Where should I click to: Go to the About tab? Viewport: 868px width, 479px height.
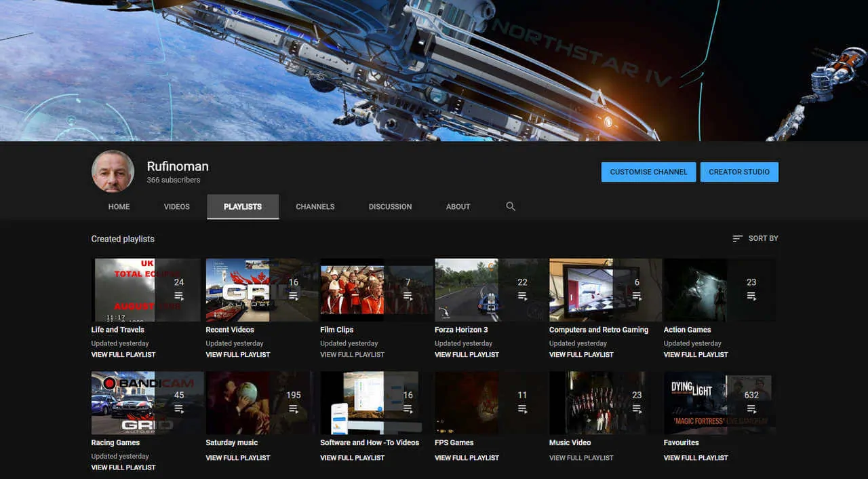(x=458, y=207)
